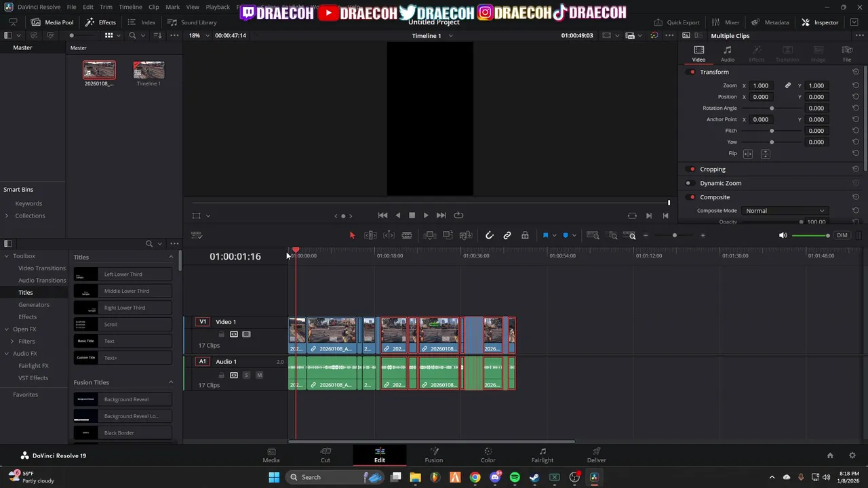Toggle the DIM audio button

[x=842, y=235]
